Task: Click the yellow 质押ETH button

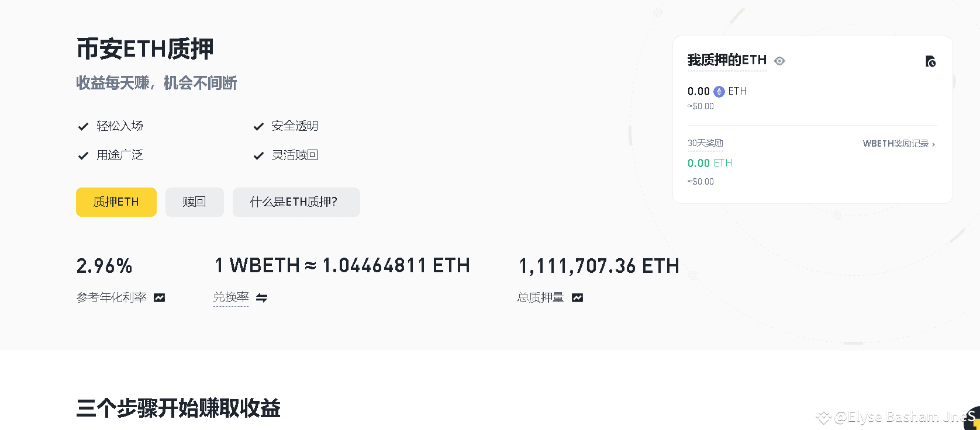Action: click(116, 202)
